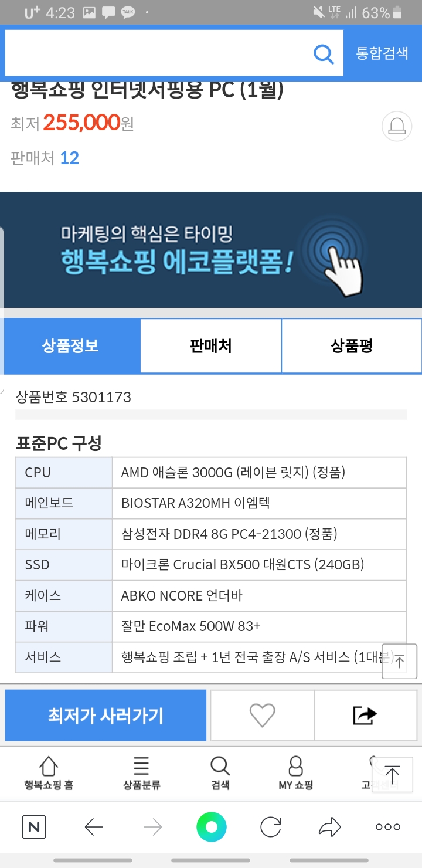Tap the image notification icon in status bar
Viewport: 422px width, 868px height.
point(89,12)
